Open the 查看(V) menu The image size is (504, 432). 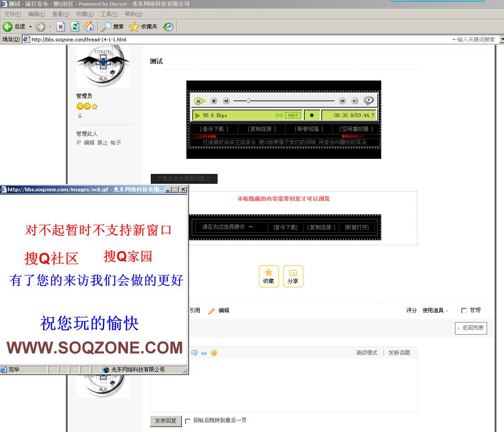pyautogui.click(x=61, y=14)
